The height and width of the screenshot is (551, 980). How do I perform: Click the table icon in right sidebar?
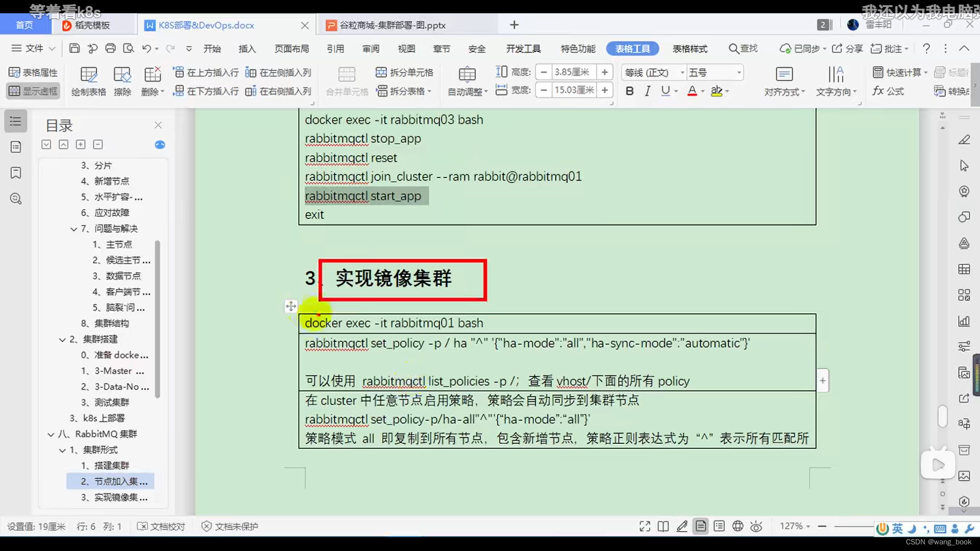click(964, 269)
